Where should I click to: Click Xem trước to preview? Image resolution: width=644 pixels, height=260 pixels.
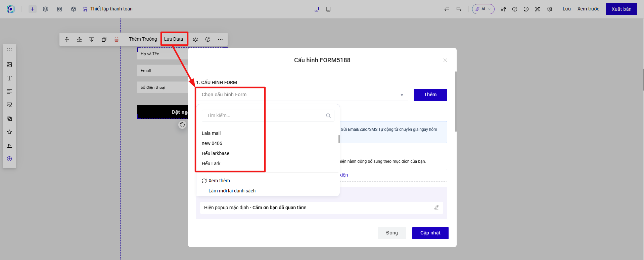pos(588,9)
